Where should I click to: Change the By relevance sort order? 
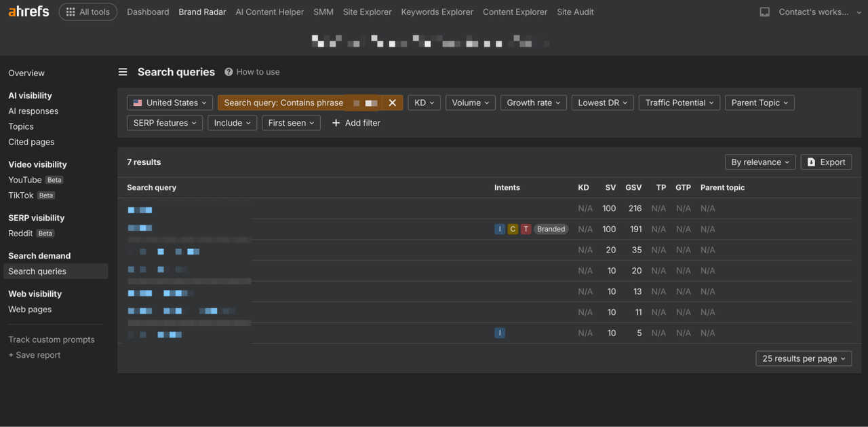point(760,162)
